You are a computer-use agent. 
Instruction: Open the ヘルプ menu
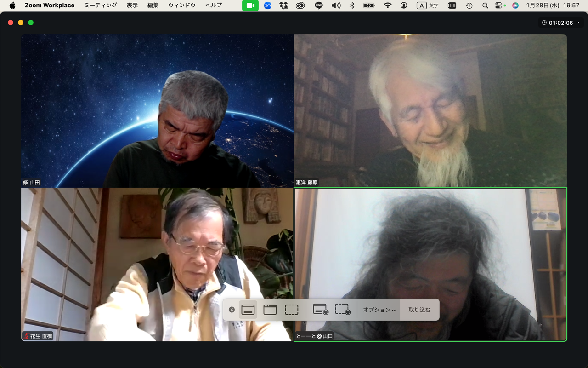click(214, 6)
